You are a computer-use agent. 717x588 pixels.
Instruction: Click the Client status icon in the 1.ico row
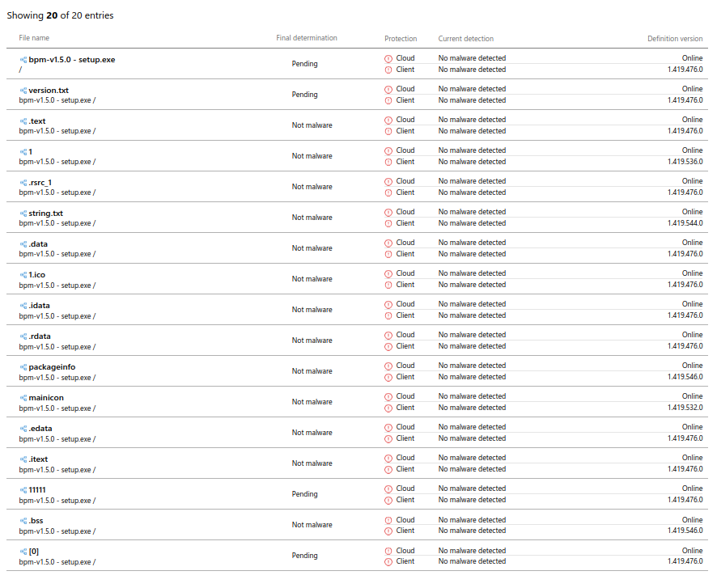pyautogui.click(x=388, y=285)
